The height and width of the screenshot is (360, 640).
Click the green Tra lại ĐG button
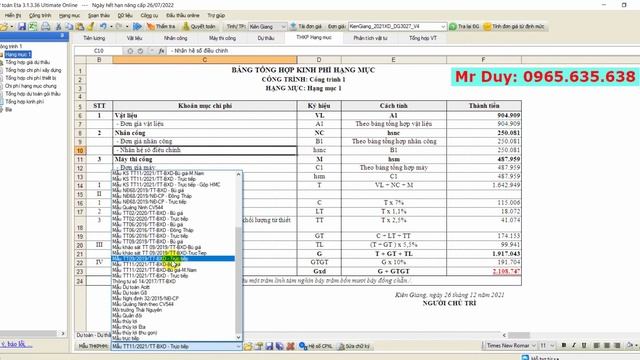tap(464, 27)
